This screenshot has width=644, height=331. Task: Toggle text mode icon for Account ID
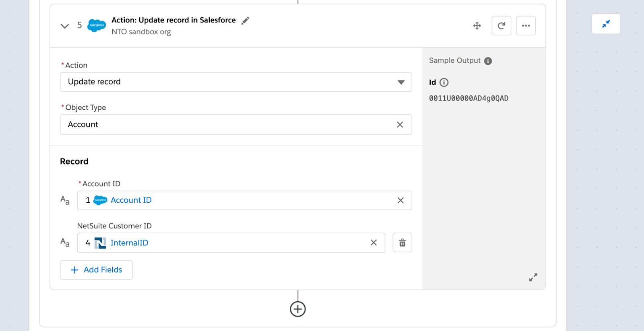click(x=65, y=200)
